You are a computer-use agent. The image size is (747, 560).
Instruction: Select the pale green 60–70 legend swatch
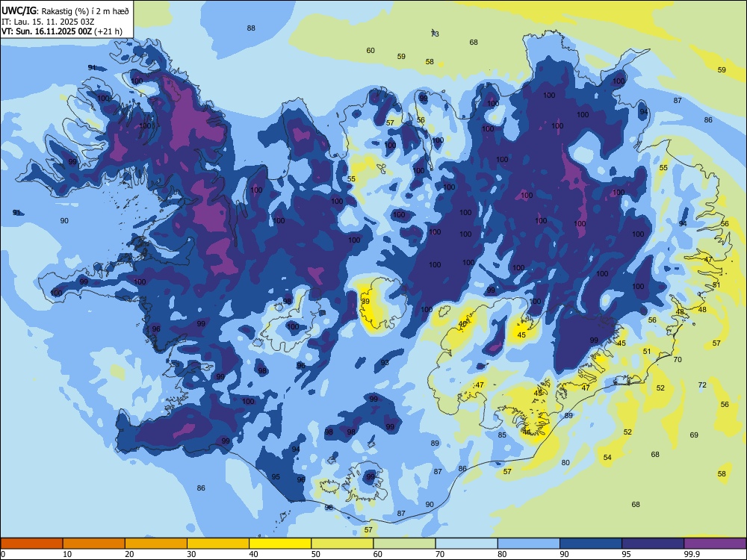point(404,544)
